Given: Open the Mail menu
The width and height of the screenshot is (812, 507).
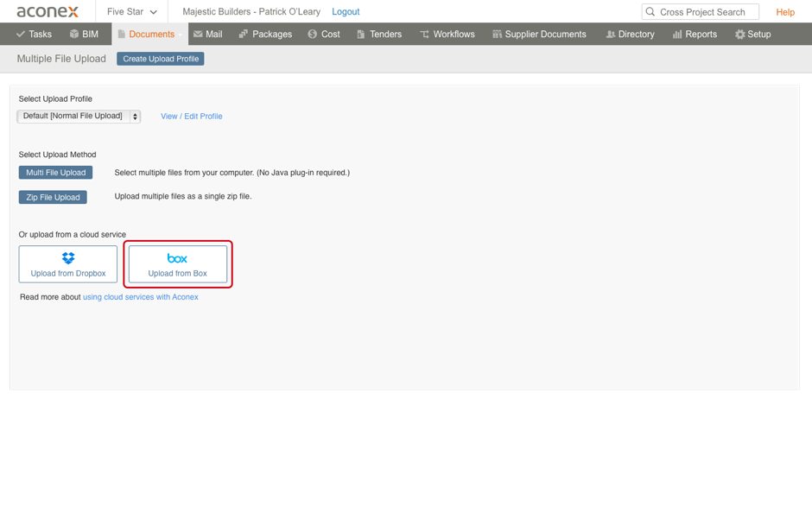Looking at the screenshot, I should pos(207,35).
